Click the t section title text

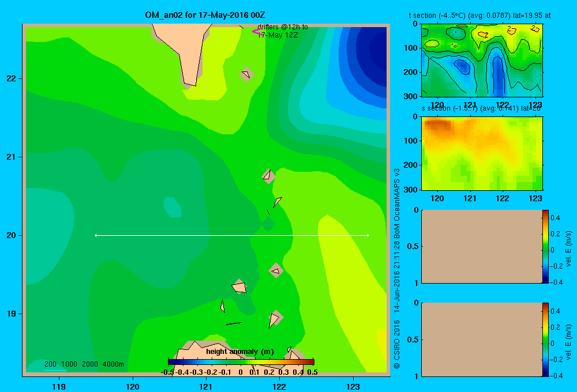point(479,16)
